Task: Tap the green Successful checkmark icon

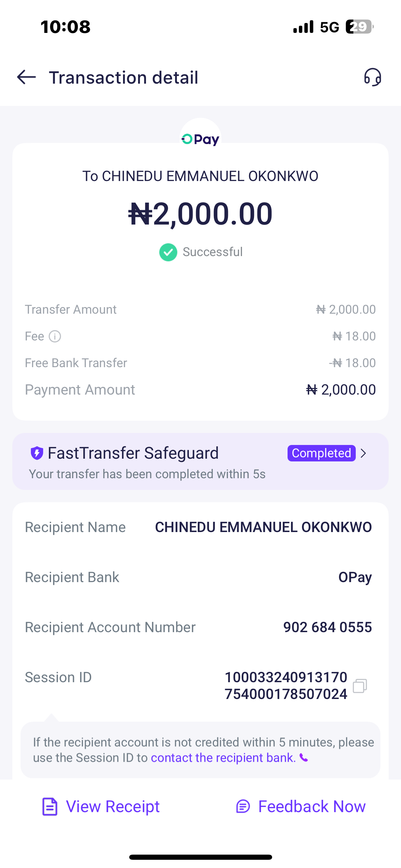Action: click(168, 252)
